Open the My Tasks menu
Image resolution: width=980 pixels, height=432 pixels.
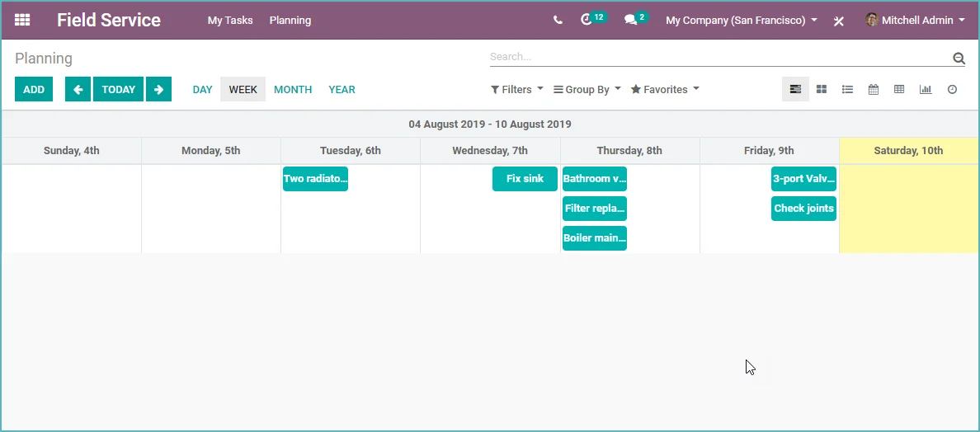tap(230, 20)
